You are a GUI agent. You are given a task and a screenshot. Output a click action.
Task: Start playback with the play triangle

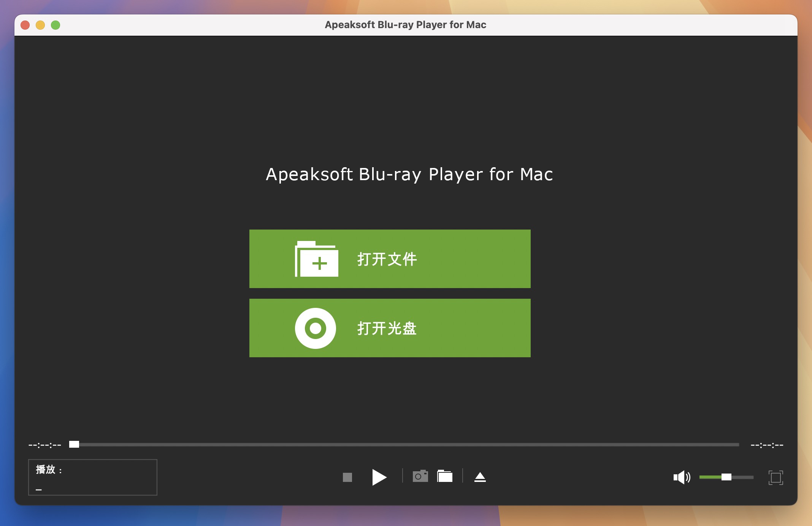[379, 477]
